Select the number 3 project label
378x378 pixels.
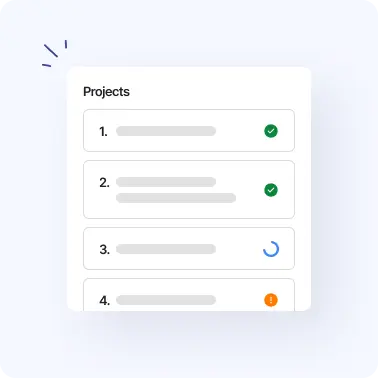pyautogui.click(x=104, y=249)
